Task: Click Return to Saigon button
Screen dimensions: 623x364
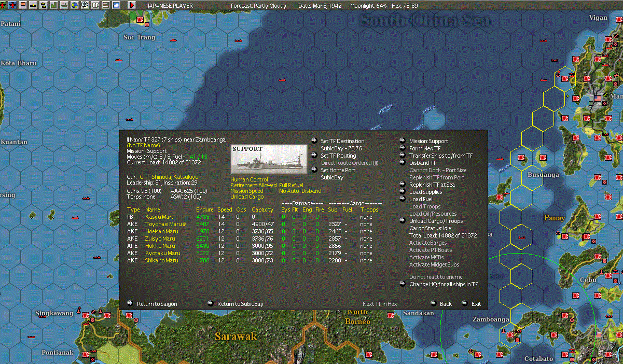Action: [157, 303]
